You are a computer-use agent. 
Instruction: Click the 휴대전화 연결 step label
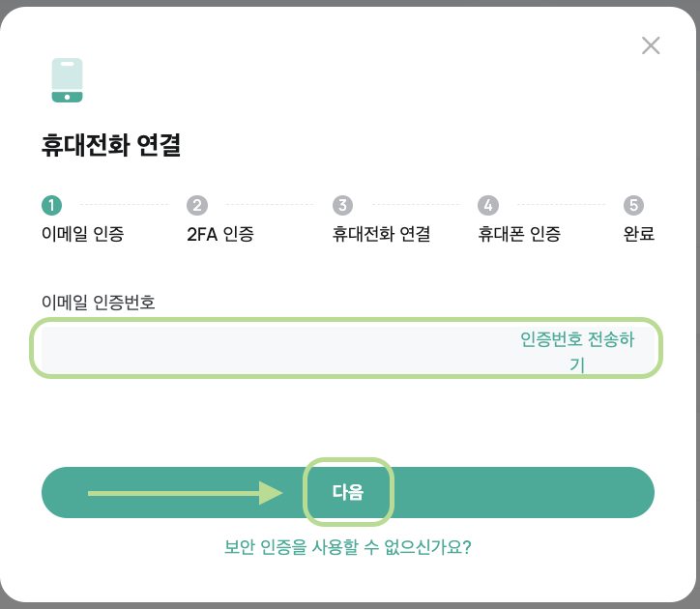[381, 234]
